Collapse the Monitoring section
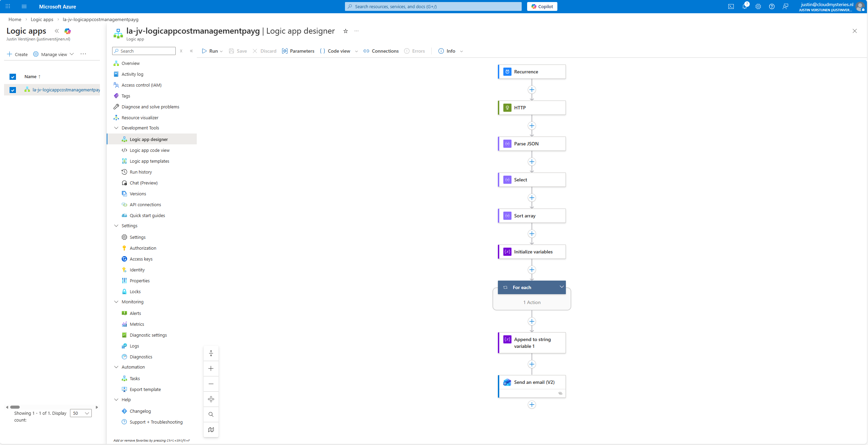Image resolution: width=868 pixels, height=445 pixels. [x=116, y=302]
